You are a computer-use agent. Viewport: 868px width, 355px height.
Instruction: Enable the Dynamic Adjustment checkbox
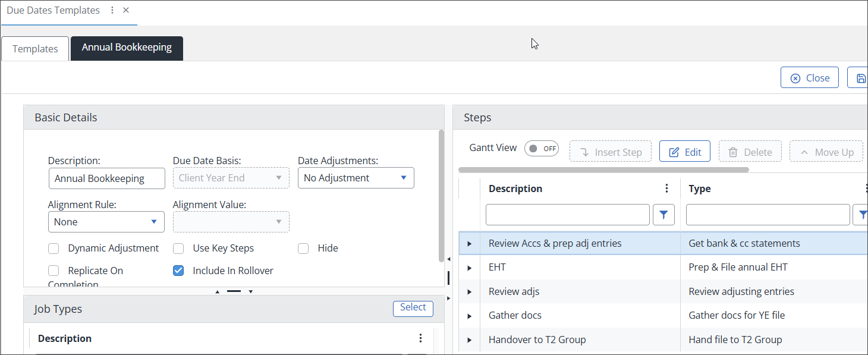54,249
